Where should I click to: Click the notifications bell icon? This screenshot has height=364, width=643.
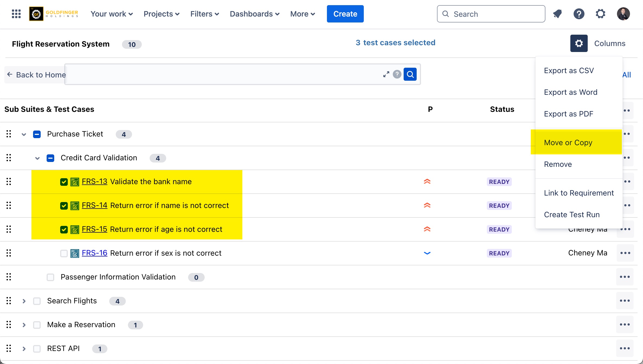(557, 14)
